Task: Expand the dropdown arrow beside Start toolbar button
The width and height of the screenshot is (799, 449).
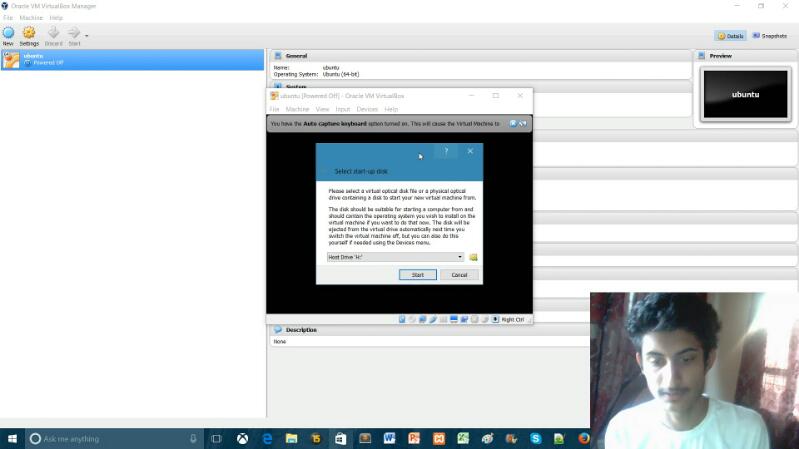Action: tap(87, 36)
